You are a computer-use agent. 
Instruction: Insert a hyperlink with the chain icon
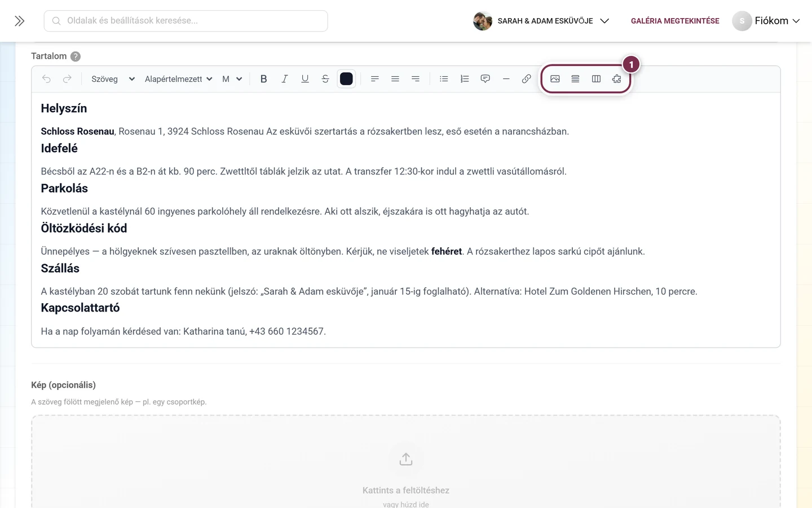coord(526,79)
